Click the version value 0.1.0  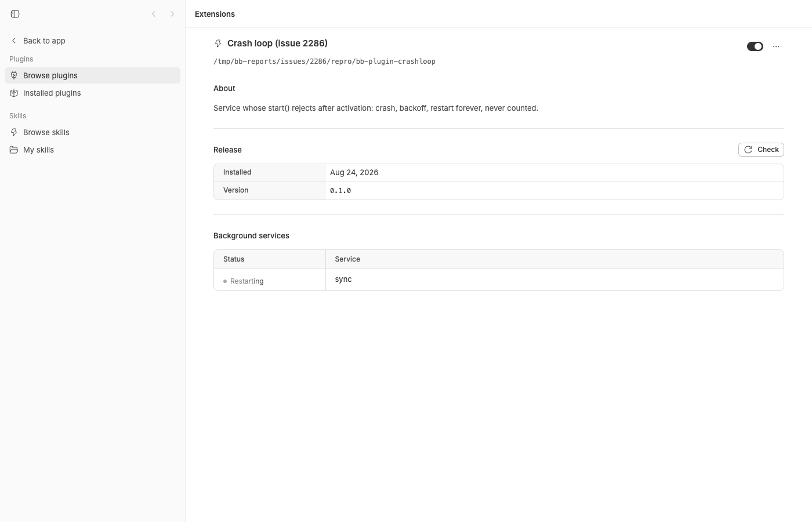[x=340, y=191]
